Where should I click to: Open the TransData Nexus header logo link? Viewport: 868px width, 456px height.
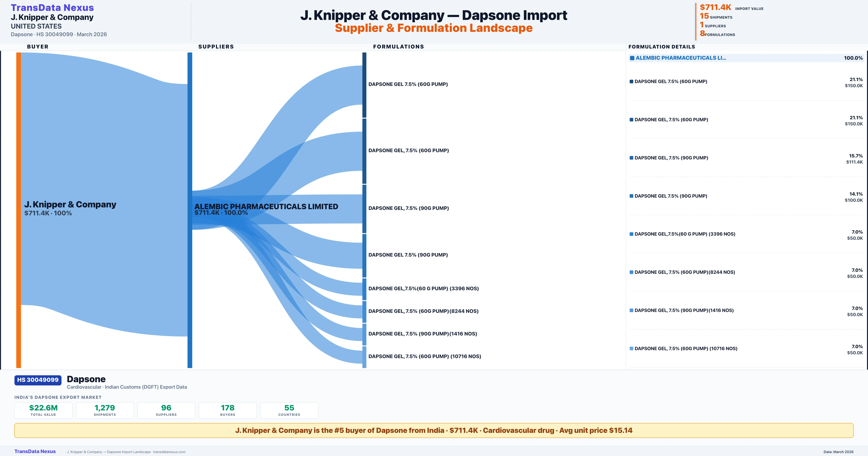tap(52, 7)
